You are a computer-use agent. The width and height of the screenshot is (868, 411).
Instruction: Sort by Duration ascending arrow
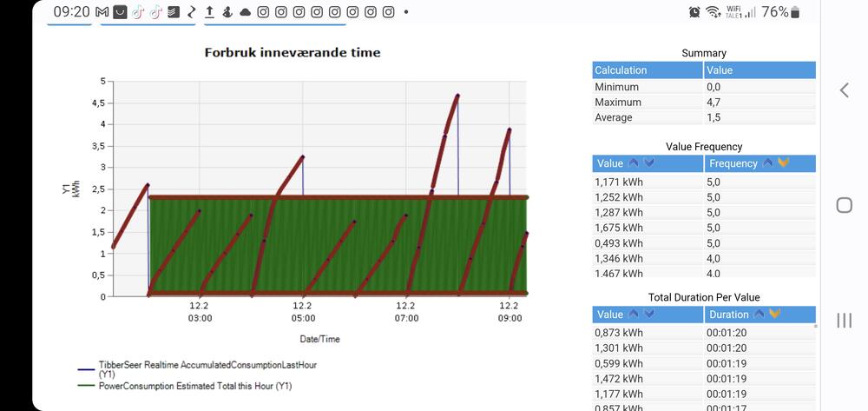(759, 314)
